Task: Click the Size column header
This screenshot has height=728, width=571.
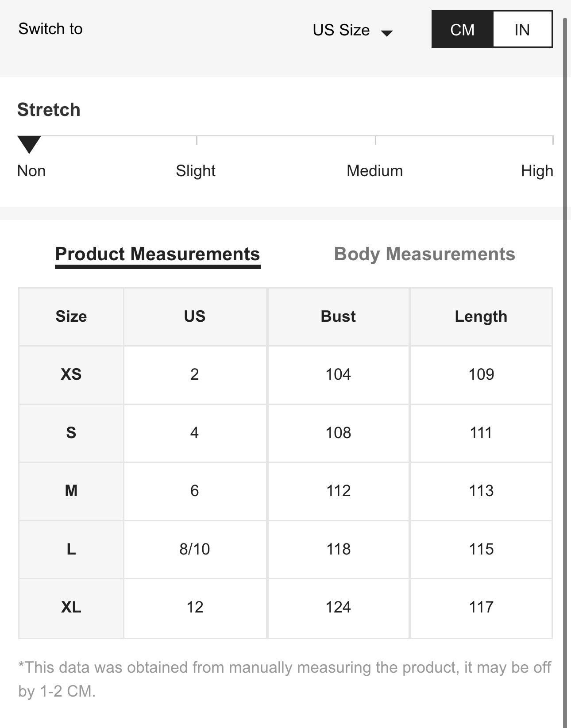Action: [x=71, y=316]
